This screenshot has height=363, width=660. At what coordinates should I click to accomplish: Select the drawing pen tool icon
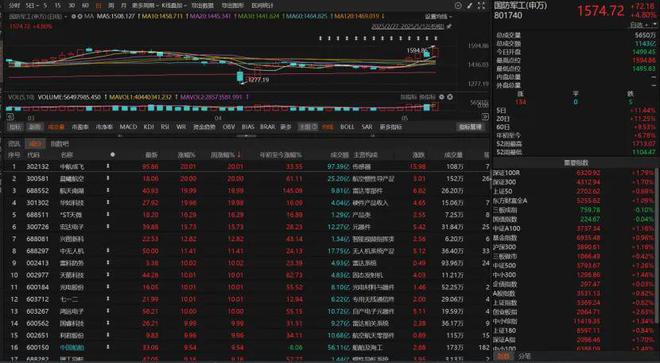point(470,5)
